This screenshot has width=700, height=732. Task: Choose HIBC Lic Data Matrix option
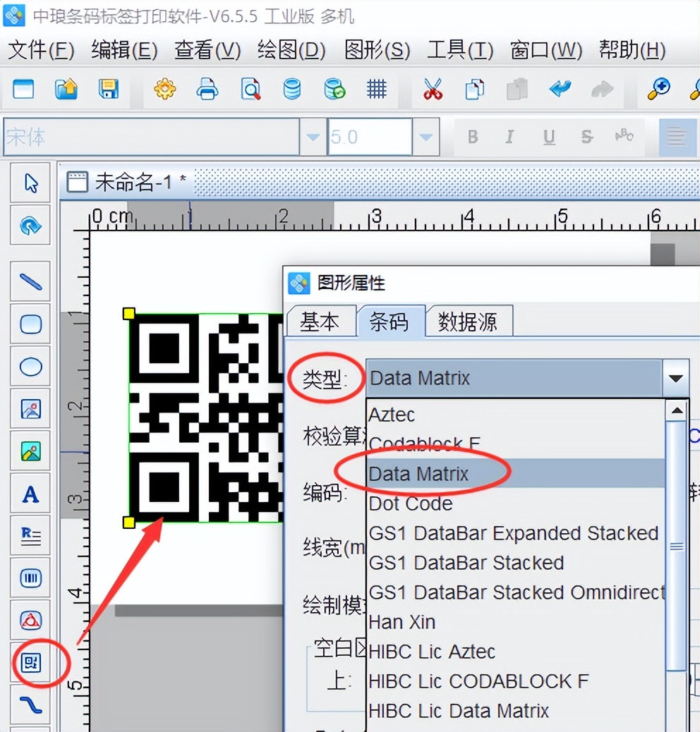[x=515, y=711]
